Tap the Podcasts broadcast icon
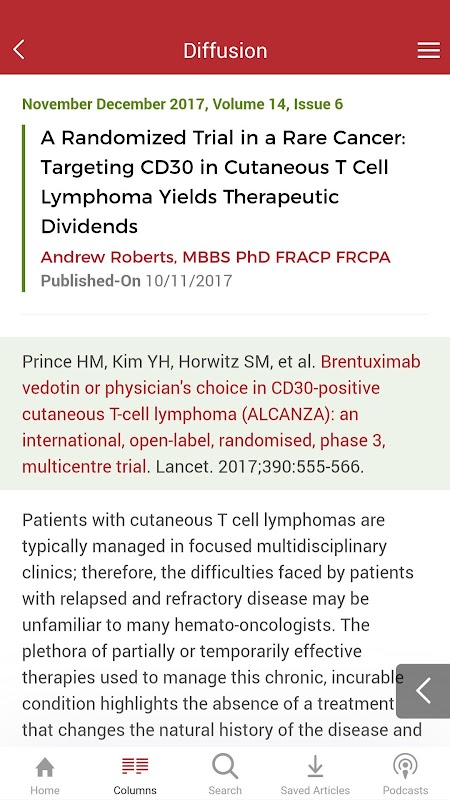Viewport: 450px width, 800px height. (x=406, y=767)
